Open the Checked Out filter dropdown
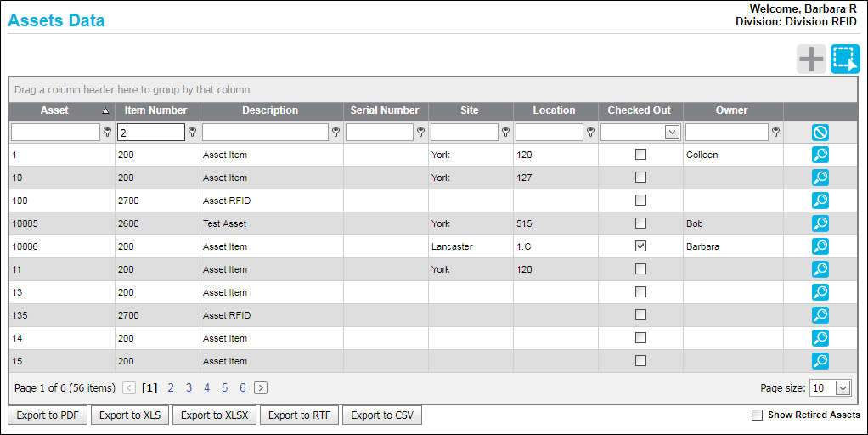The height and width of the screenshot is (435, 868). coord(672,133)
